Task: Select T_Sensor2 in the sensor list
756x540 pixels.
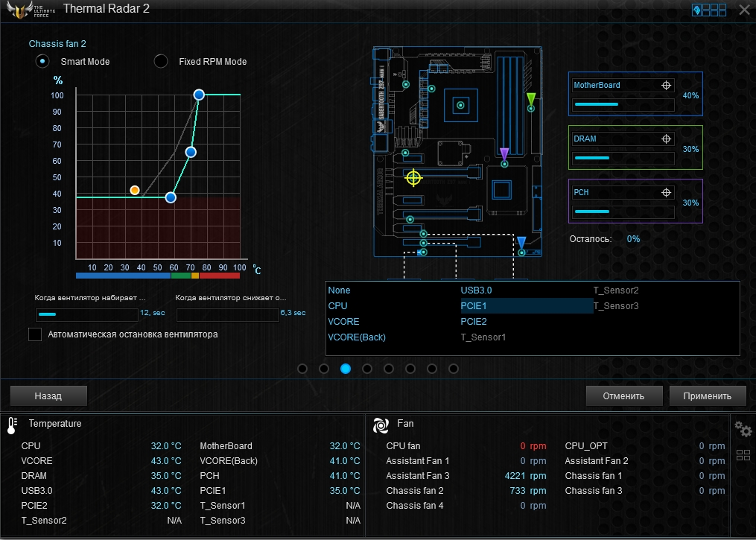Action: (616, 290)
